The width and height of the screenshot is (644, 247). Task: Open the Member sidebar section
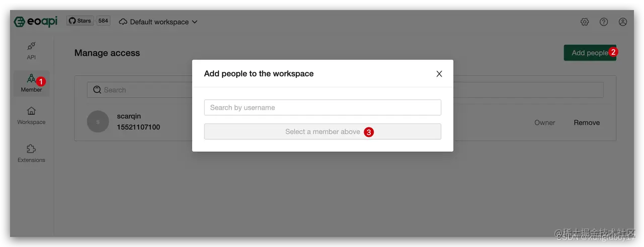click(x=31, y=83)
